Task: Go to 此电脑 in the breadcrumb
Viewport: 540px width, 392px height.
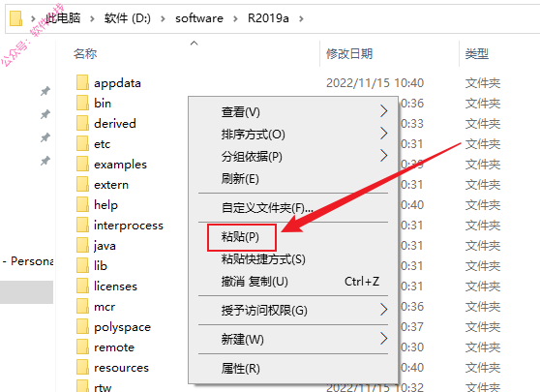Action: click(63, 18)
